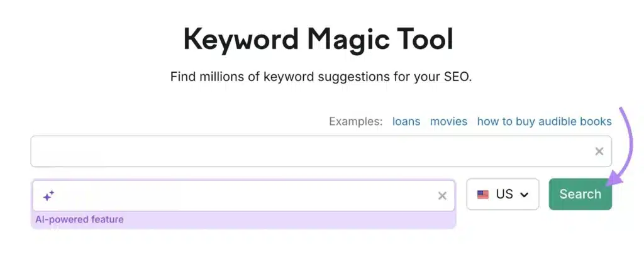This screenshot has height=255, width=644.
Task: Clear the AI-powered field using its X icon
Action: point(442,196)
